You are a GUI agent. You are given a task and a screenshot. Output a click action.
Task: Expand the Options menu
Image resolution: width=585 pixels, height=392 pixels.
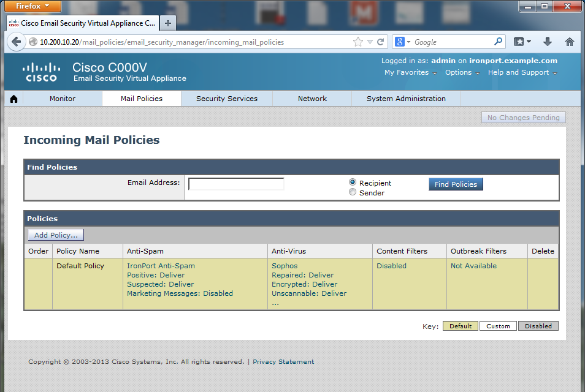tap(462, 72)
